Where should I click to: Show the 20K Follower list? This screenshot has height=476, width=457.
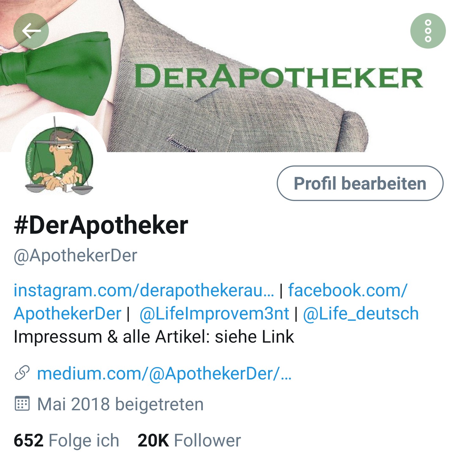[x=189, y=440]
